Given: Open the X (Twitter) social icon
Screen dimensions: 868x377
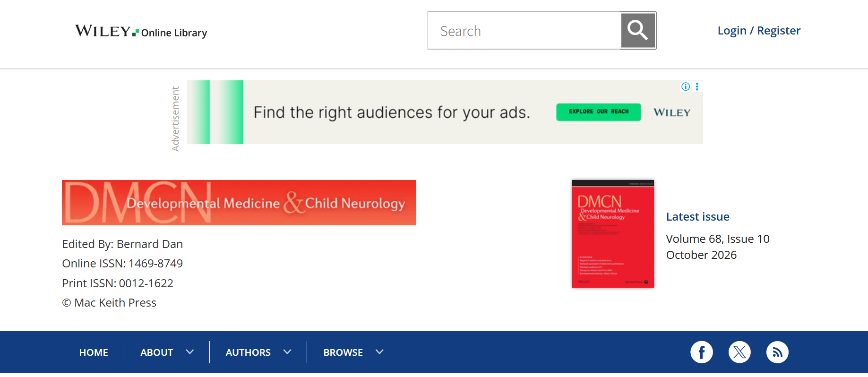Looking at the screenshot, I should (739, 352).
